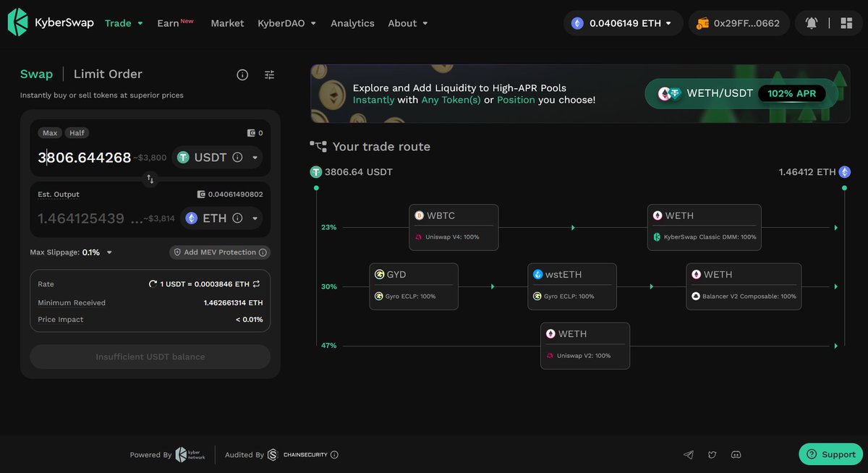Click KyberSwap Classic DMM: 100% pool
This screenshot has height=473, width=868.
point(705,237)
